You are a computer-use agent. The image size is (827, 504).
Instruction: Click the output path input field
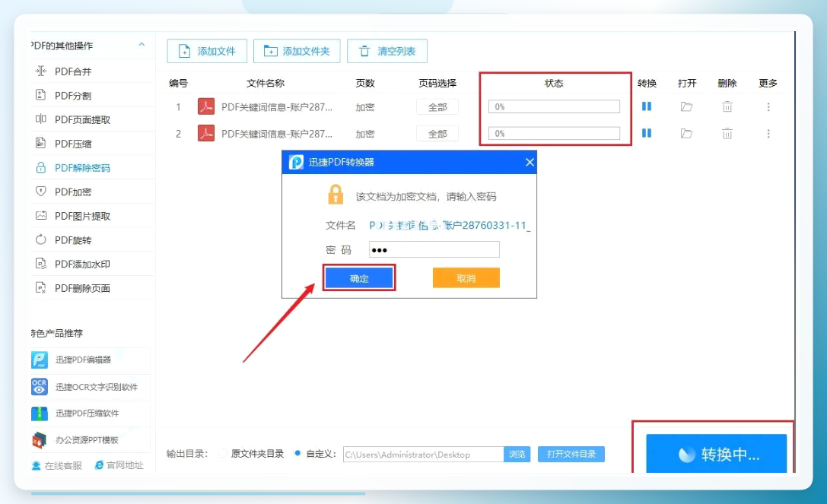(424, 454)
